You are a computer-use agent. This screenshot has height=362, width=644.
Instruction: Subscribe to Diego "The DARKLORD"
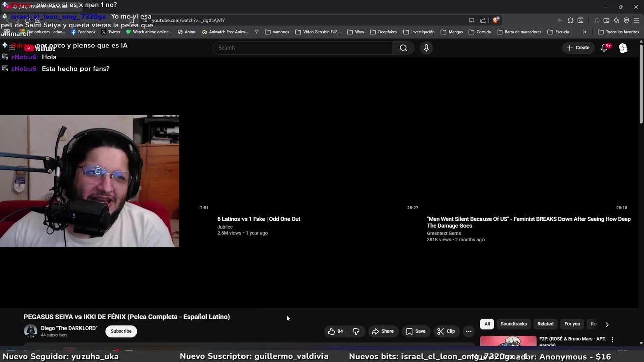[x=121, y=331]
